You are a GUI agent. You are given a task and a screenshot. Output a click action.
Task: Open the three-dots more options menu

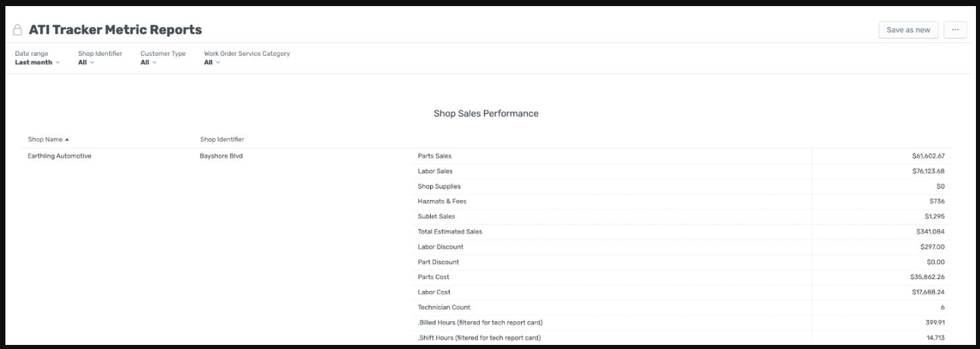955,30
